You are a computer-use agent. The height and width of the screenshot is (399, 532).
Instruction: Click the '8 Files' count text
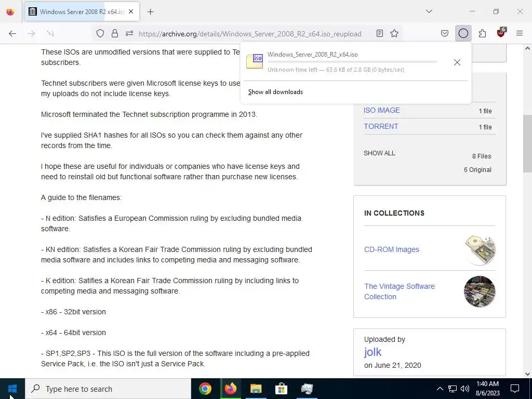[x=482, y=156]
